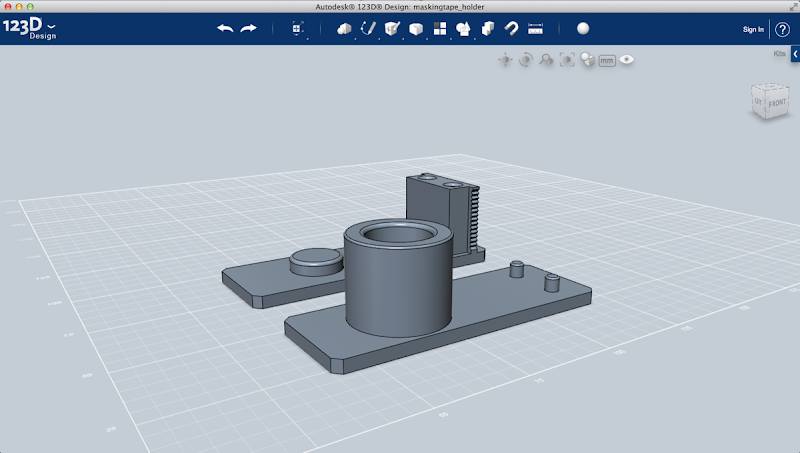800x453 pixels.
Task: Select the Orbit navigation tool
Action: tap(526, 60)
